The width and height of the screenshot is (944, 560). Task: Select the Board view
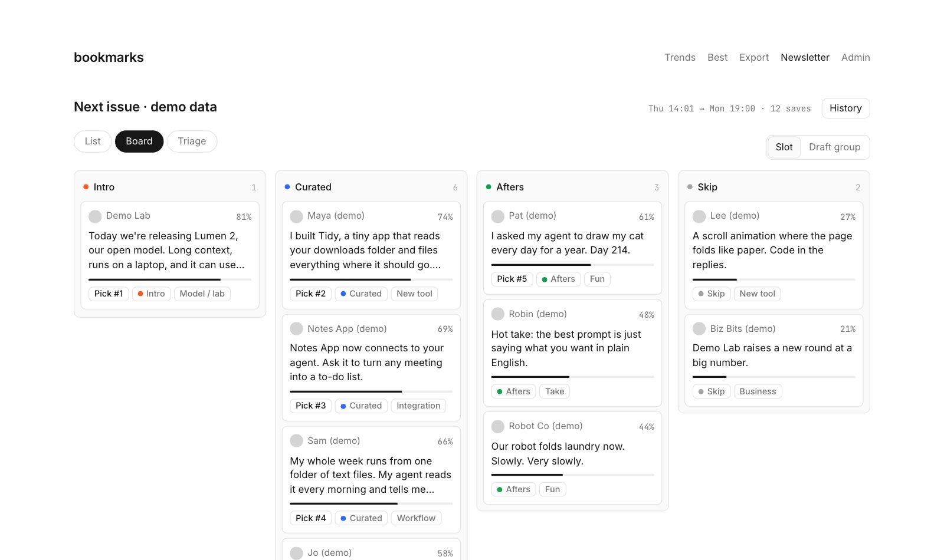139,141
